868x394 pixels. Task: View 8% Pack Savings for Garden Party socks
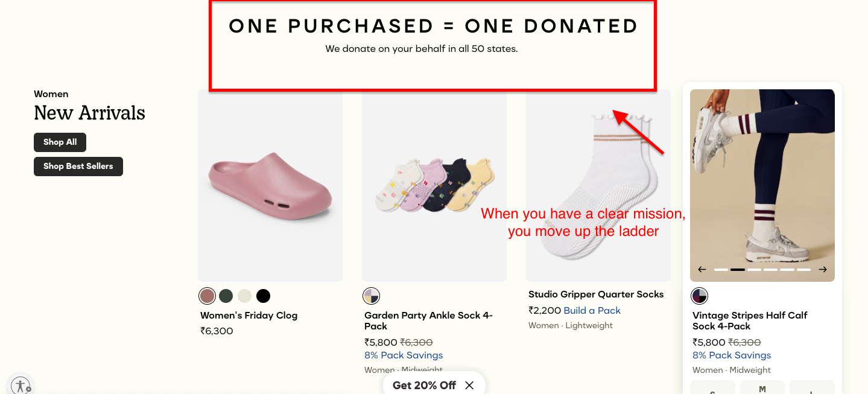(403, 355)
